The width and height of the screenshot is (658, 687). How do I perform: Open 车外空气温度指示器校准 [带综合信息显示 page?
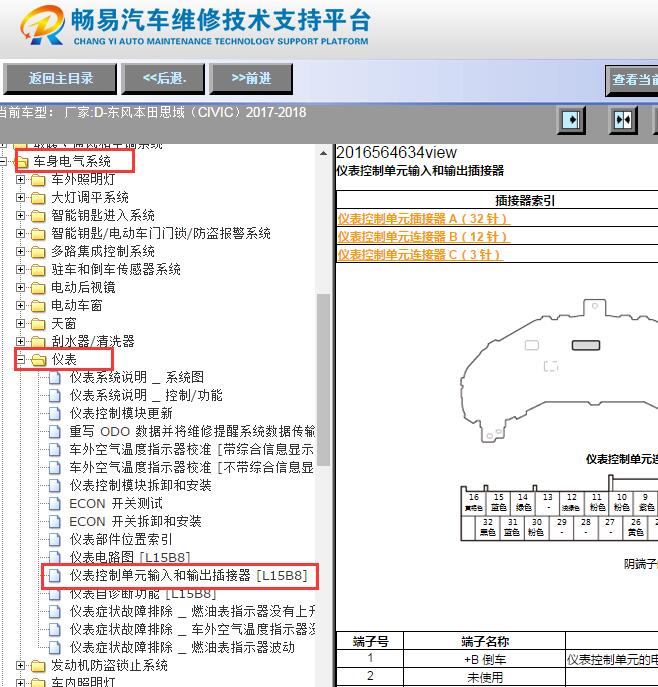click(191, 449)
